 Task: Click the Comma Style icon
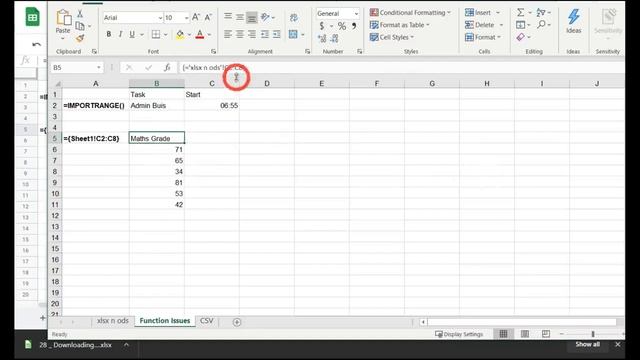[x=354, y=26]
